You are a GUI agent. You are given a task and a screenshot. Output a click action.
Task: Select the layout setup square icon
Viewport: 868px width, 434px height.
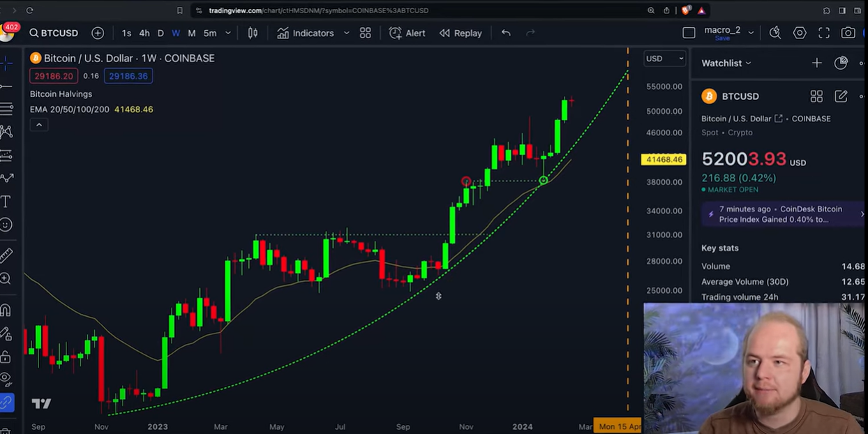click(689, 33)
